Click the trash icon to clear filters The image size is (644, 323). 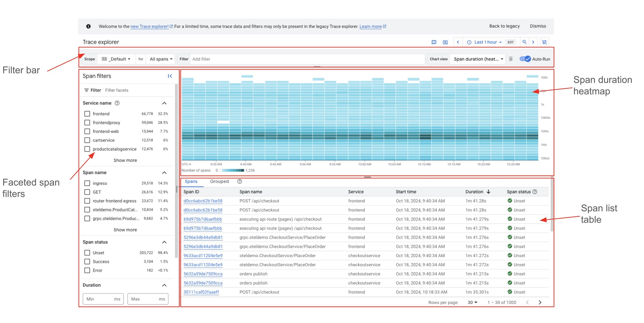(x=511, y=59)
